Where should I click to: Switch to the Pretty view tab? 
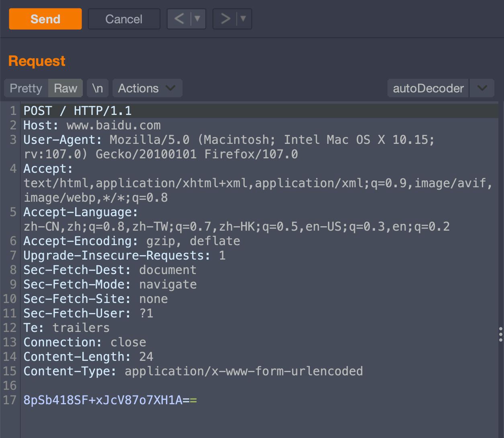(26, 88)
